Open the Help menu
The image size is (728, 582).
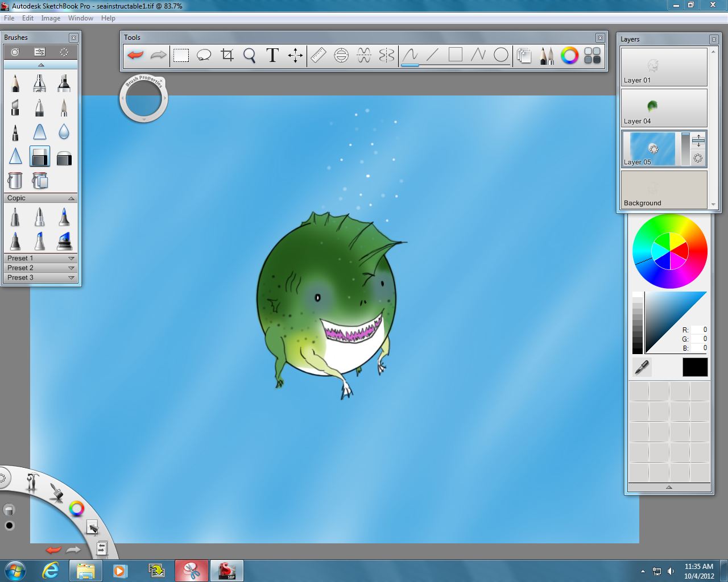108,18
